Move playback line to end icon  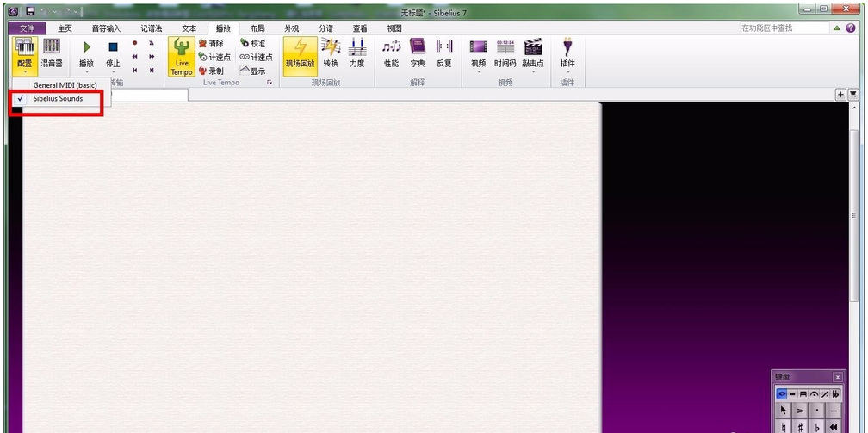[152, 71]
